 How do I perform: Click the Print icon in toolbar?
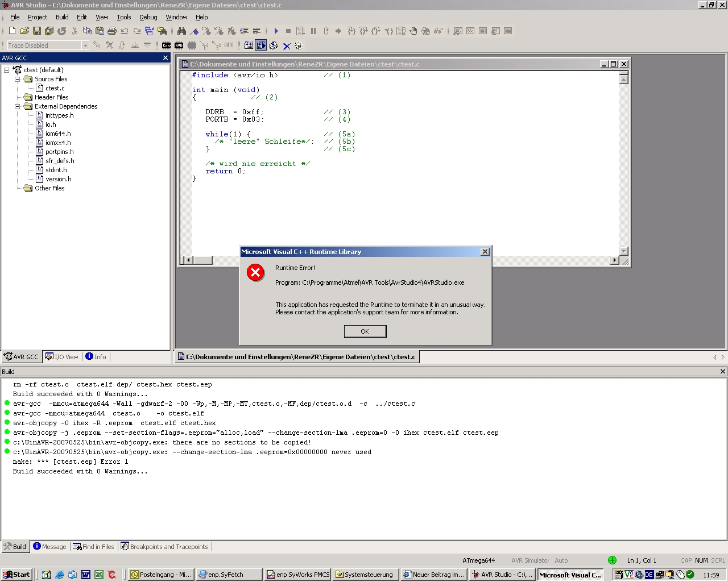[x=112, y=31]
